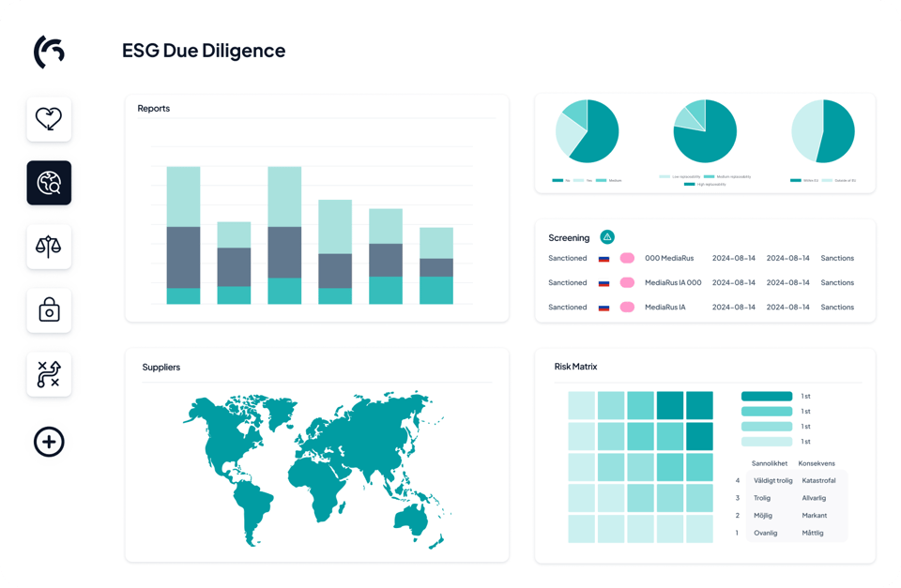Viewport: 901px width, 588px height.
Task: Select the darkest teal Risk Matrix legend swatch
Action: [x=767, y=397]
